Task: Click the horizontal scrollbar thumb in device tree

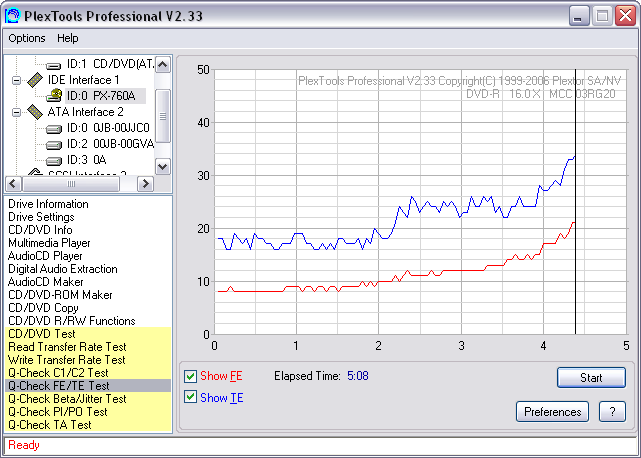Action: pos(71,184)
